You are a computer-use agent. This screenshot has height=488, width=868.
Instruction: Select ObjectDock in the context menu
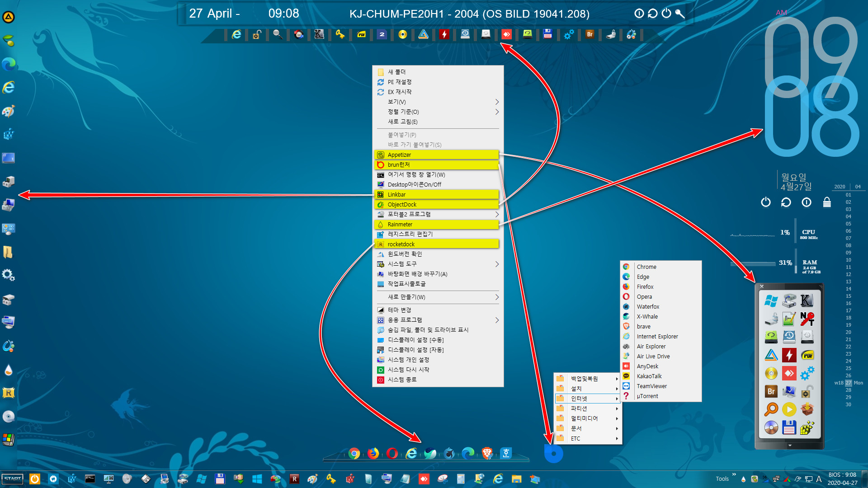click(x=437, y=204)
